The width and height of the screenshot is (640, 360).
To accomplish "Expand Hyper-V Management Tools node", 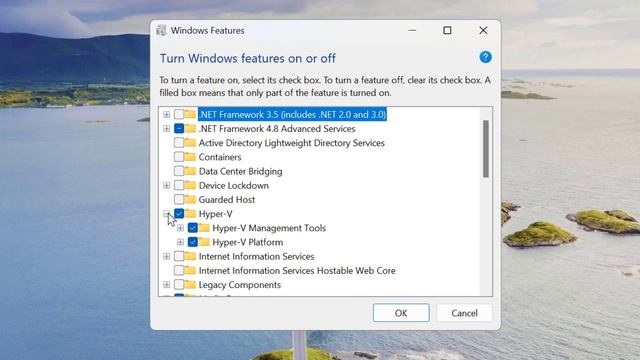I will [180, 228].
